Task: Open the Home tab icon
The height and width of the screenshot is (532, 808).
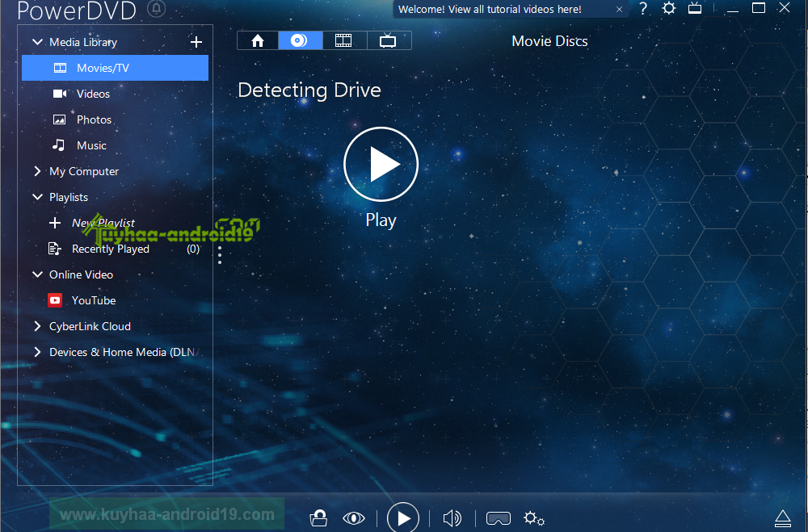Action: pyautogui.click(x=258, y=40)
